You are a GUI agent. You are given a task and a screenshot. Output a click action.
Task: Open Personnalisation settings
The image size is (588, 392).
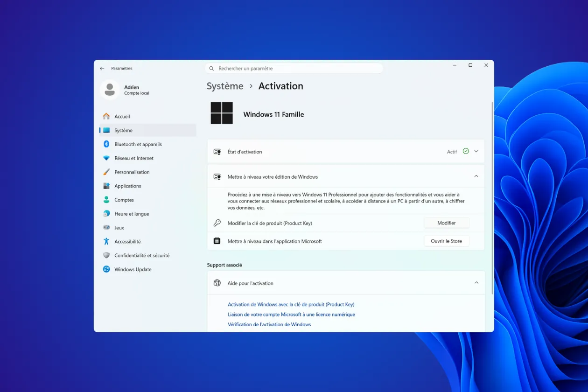(x=147, y=172)
